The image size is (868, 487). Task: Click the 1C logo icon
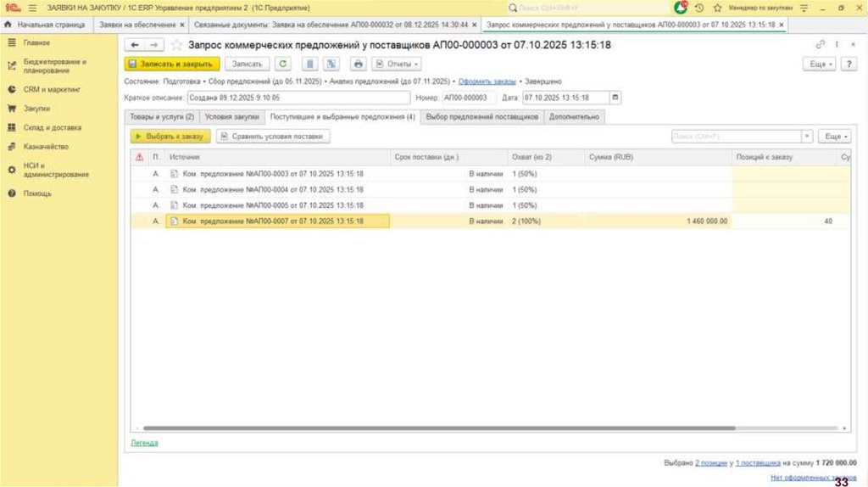[12, 8]
